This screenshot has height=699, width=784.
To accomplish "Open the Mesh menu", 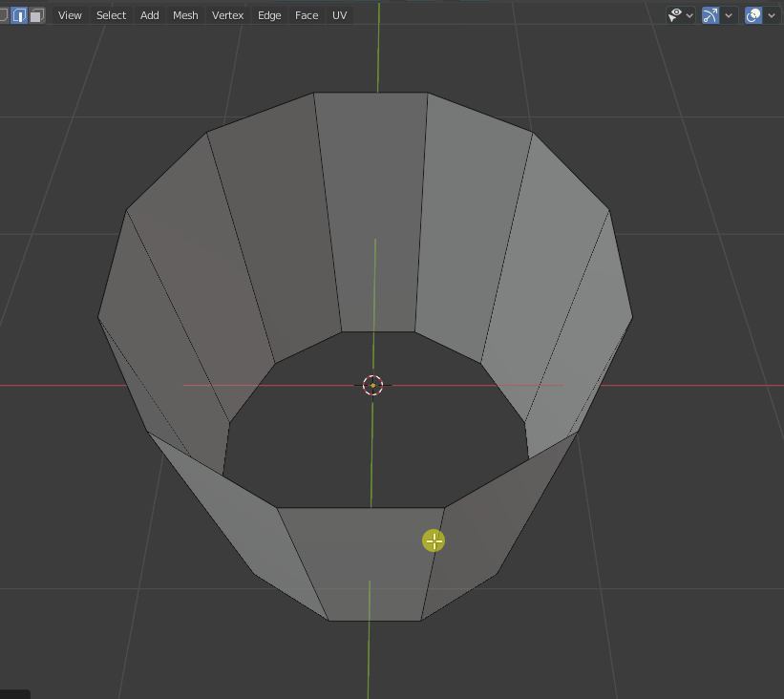I will click(185, 15).
